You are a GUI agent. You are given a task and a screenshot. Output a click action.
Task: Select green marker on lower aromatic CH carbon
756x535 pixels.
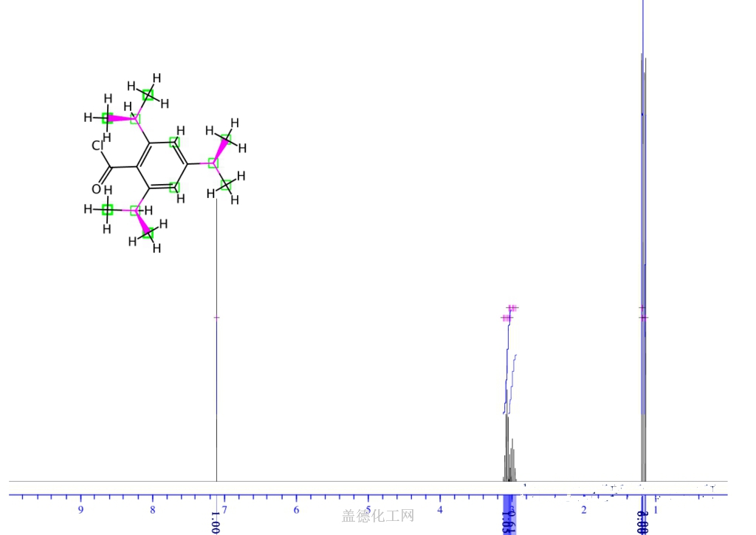[174, 187]
